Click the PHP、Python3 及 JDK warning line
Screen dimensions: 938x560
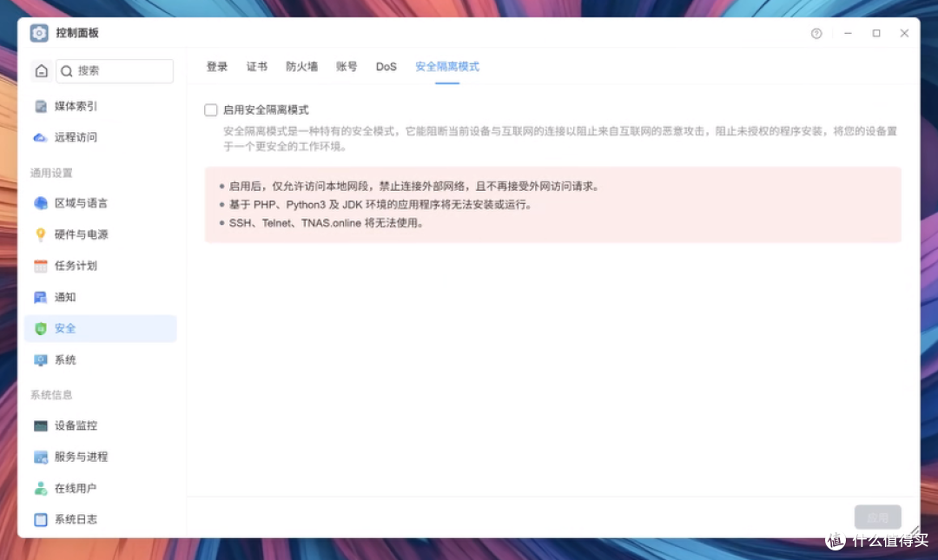point(380,205)
